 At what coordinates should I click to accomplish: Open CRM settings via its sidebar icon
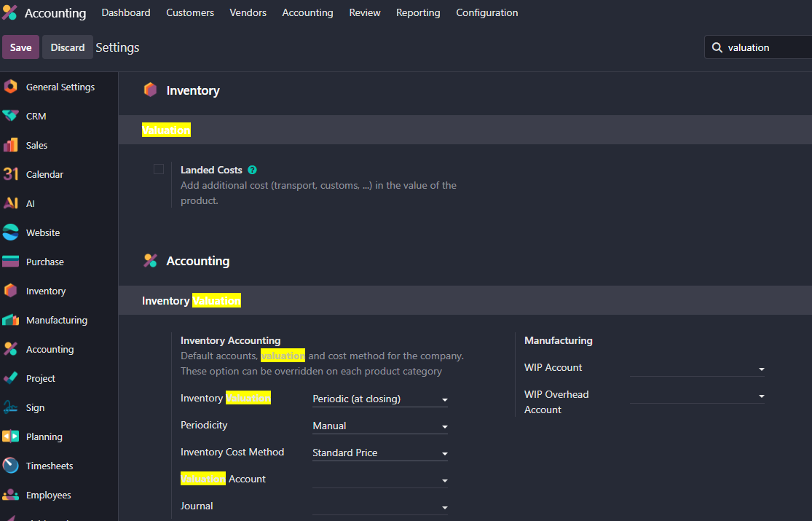coord(11,116)
